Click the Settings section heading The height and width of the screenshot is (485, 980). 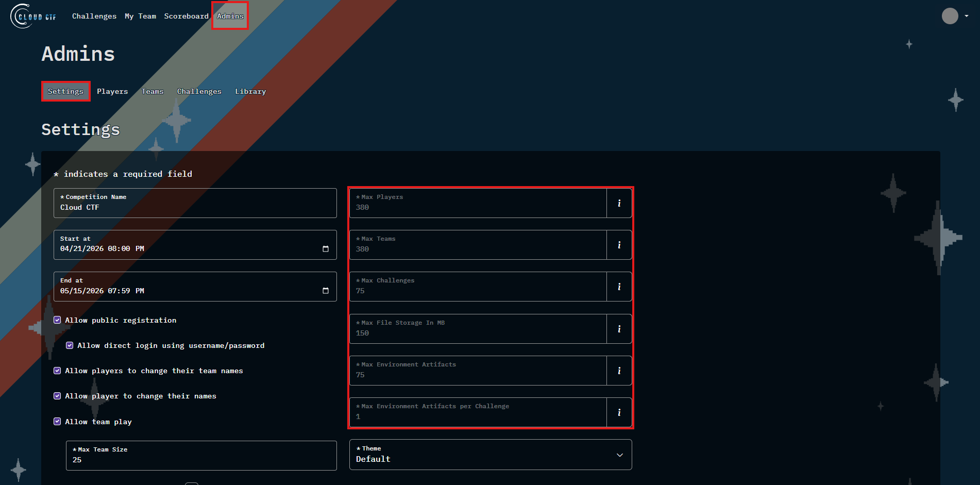click(81, 129)
